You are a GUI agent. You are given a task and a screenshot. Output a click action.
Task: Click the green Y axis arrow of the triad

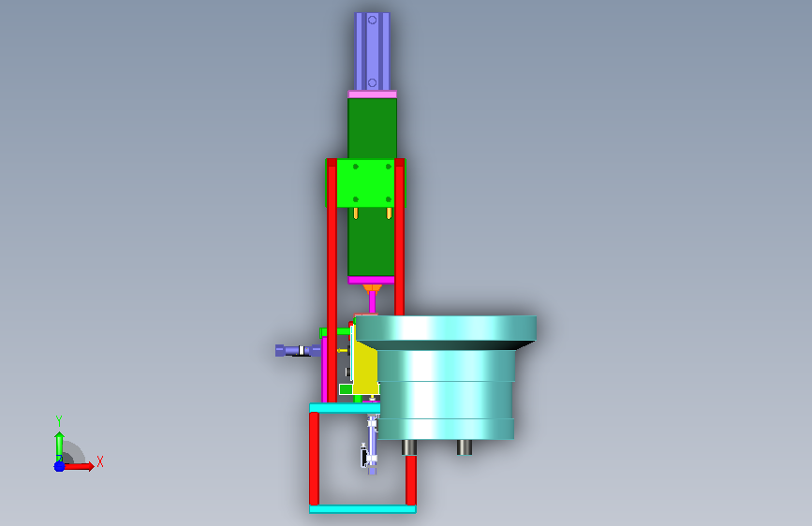(59, 445)
